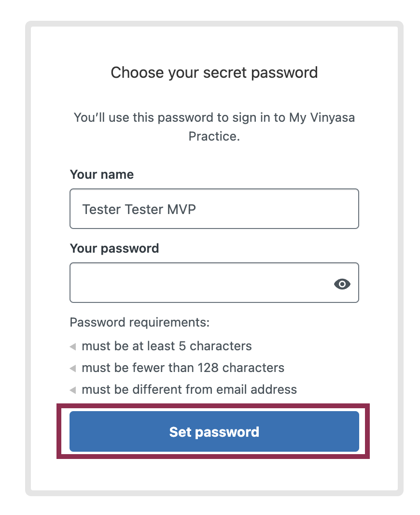Select the triangle marker beside '5 characters' rule
The image size is (420, 515).
(73, 346)
